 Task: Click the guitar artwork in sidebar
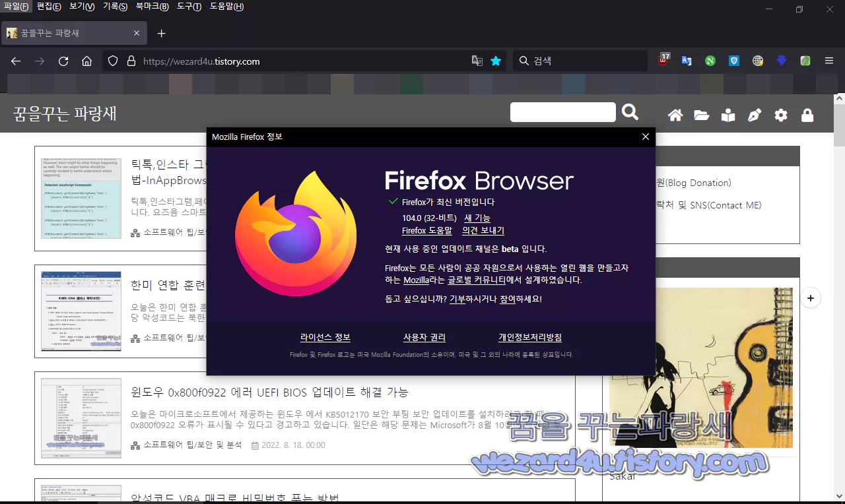tap(701, 367)
